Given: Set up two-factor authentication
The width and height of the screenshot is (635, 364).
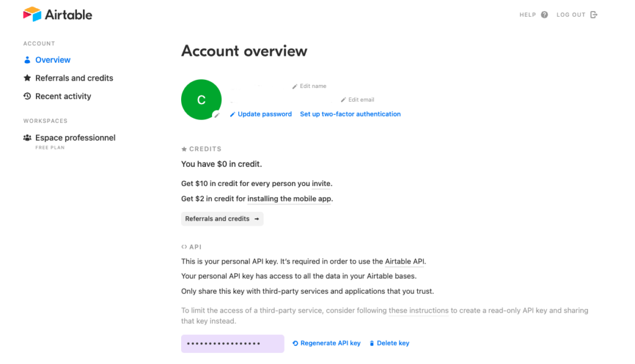Looking at the screenshot, I should point(350,114).
